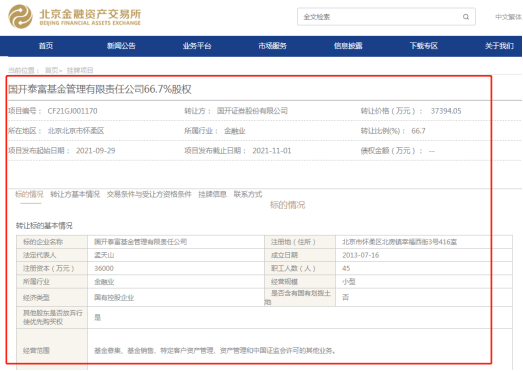Screen dimensions: 523x371
Task: Select the 交易条件与受让方资格条件 tab
Action: (149, 194)
